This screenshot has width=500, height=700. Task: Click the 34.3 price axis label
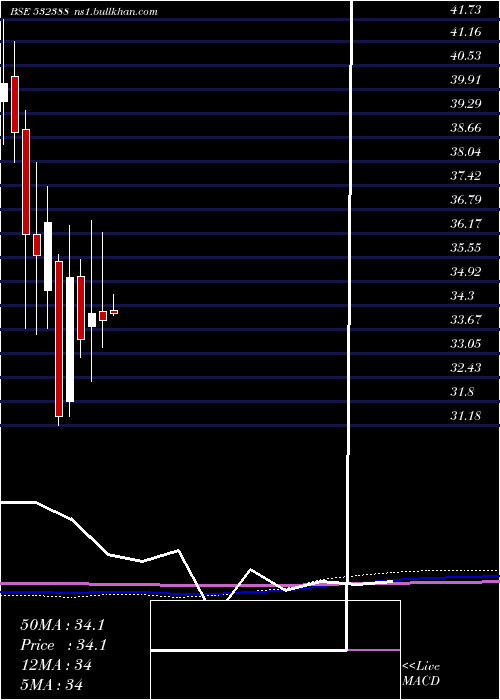[x=463, y=296]
